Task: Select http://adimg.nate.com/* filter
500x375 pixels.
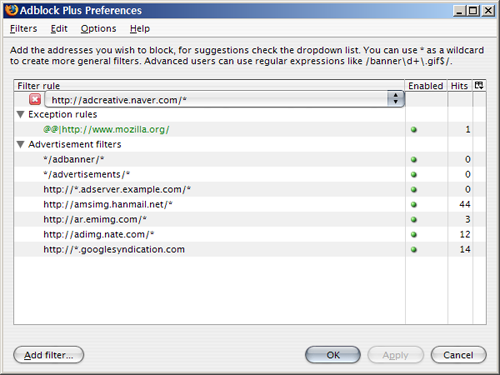Action: click(99, 234)
